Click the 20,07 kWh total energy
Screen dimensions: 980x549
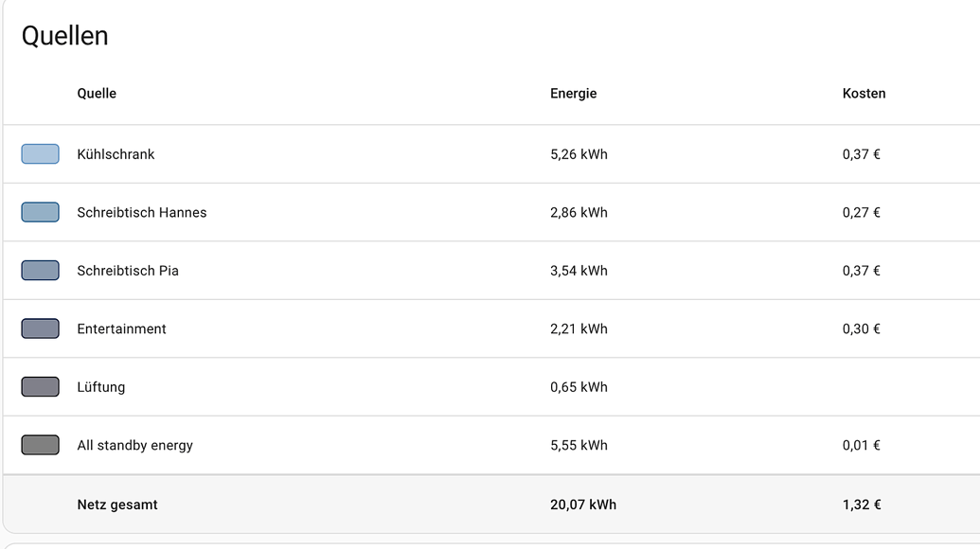583,505
